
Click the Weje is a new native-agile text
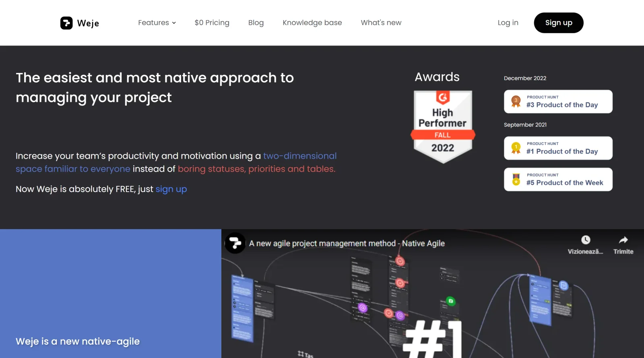[78, 341]
